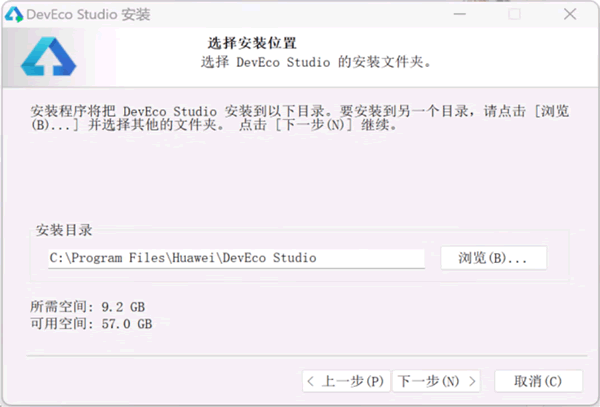Click the install directory path field

click(x=236, y=258)
